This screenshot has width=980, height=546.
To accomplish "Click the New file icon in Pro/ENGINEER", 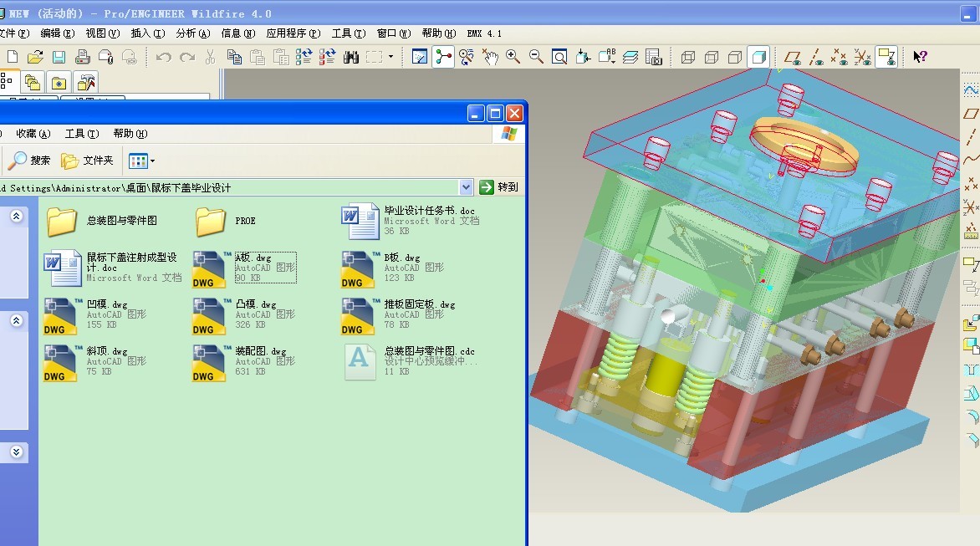I will [x=13, y=57].
